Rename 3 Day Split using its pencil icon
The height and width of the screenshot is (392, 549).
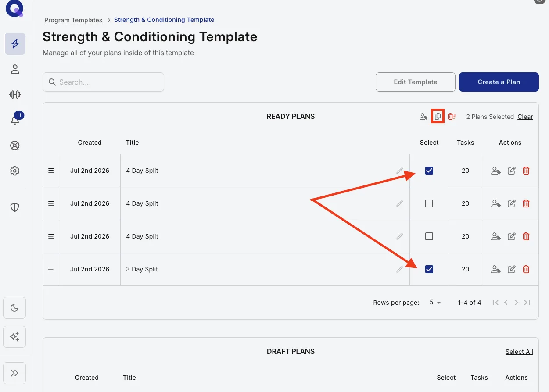[x=399, y=269]
